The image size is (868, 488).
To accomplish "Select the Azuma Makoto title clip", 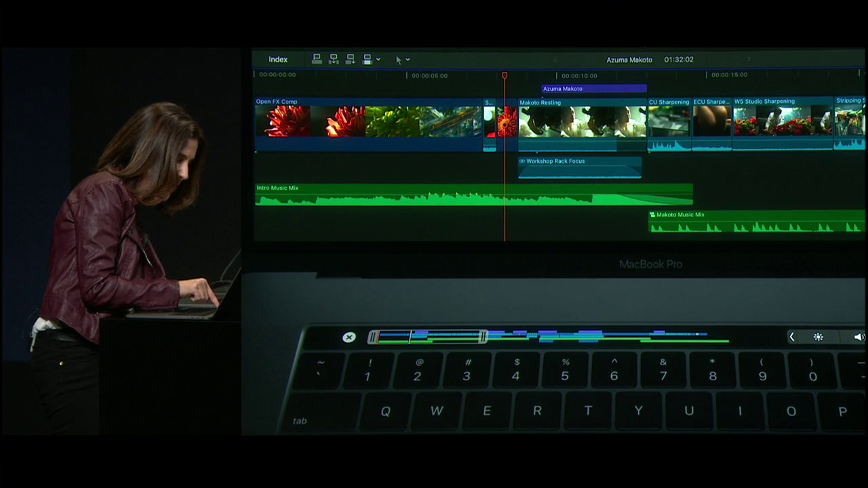I will [x=593, y=89].
